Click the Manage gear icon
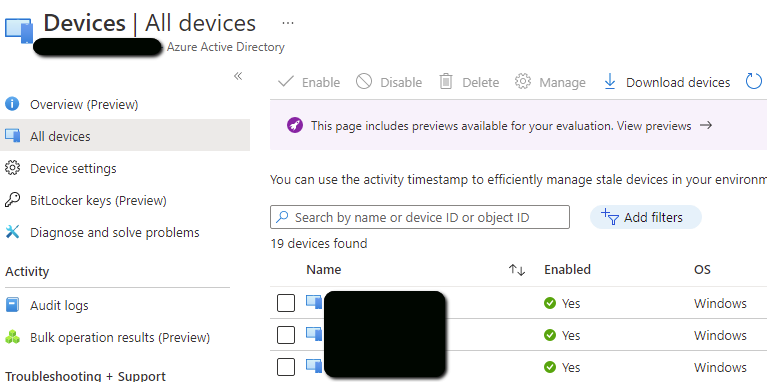 pos(523,81)
